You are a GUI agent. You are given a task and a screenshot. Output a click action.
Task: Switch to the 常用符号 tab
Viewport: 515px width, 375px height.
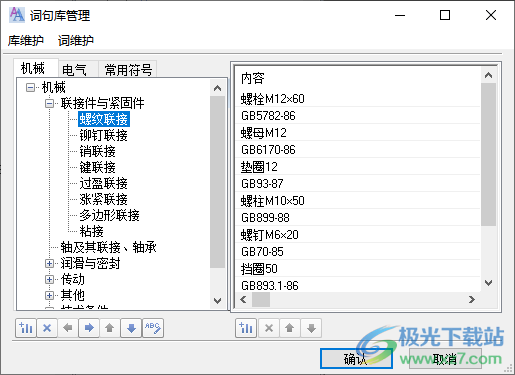[x=128, y=70]
